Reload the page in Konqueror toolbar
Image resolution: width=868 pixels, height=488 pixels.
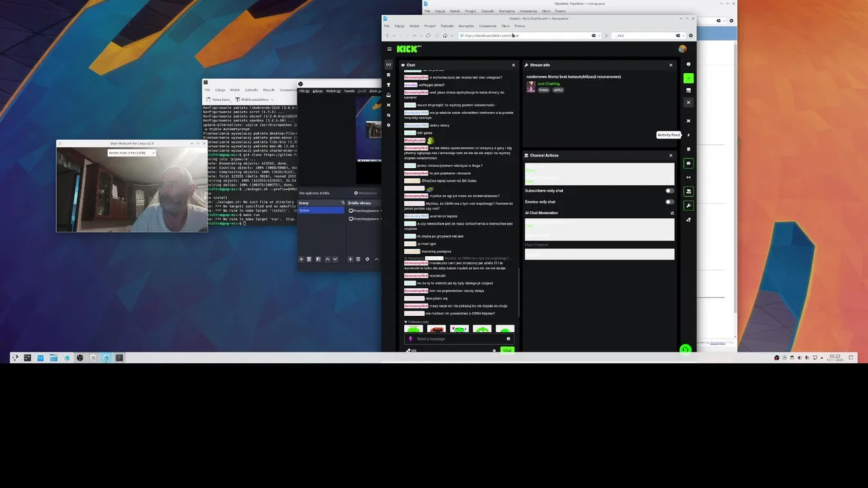pos(428,35)
